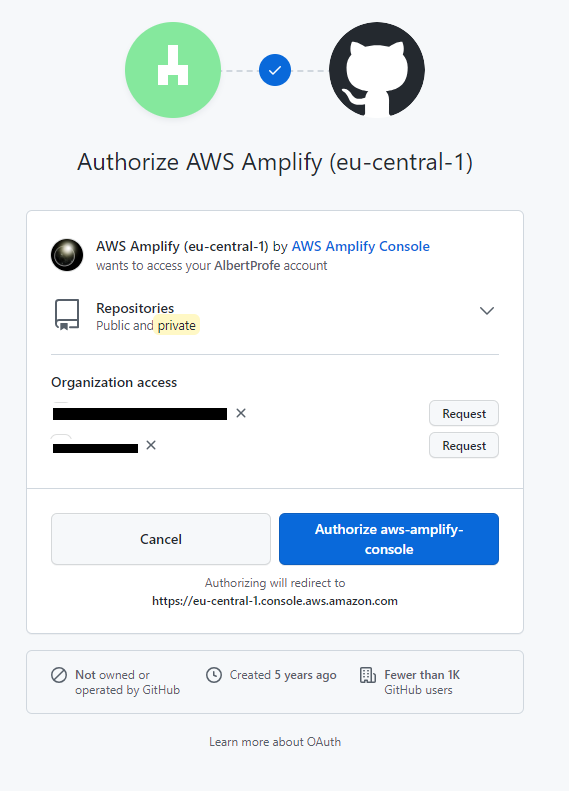The width and height of the screenshot is (569, 791).
Task: Open Learn more about OAuth link
Action: point(275,742)
